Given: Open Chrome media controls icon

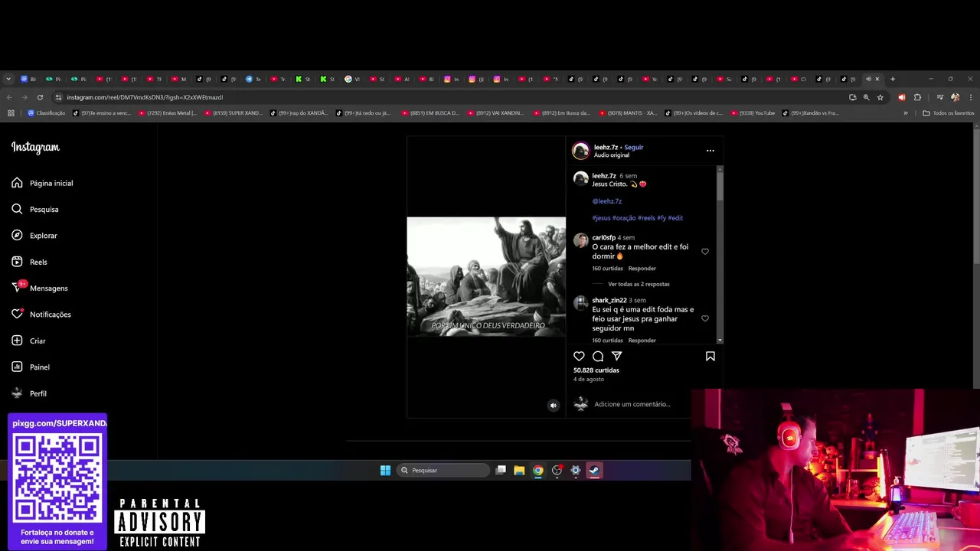Looking at the screenshot, I should (x=939, y=97).
